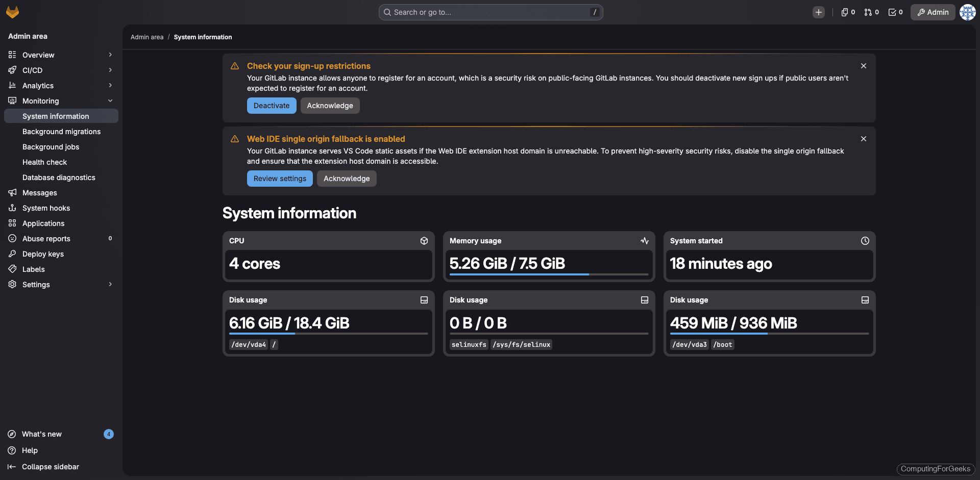
Task: Click the search bar
Action: click(x=490, y=12)
